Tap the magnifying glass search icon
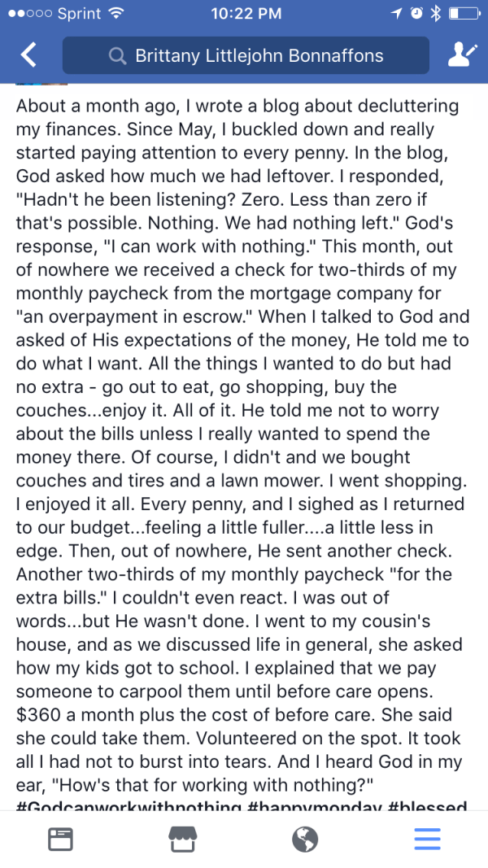The image size is (488, 868). [x=117, y=55]
